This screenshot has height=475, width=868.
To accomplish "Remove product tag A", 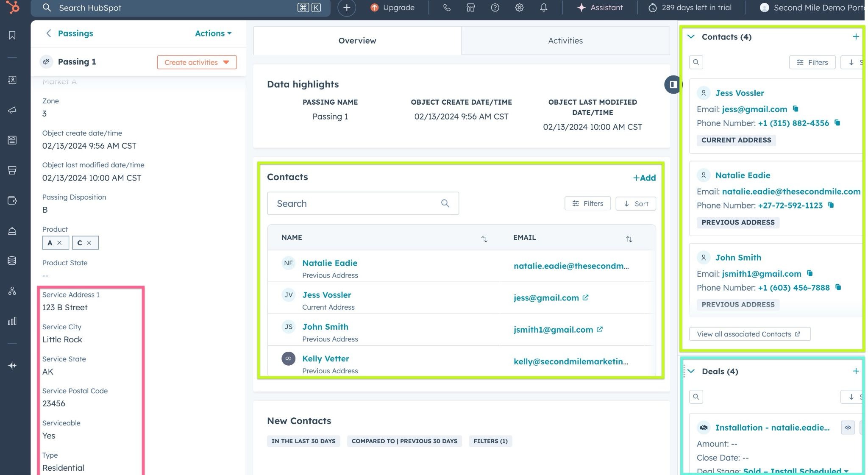I will (x=59, y=243).
